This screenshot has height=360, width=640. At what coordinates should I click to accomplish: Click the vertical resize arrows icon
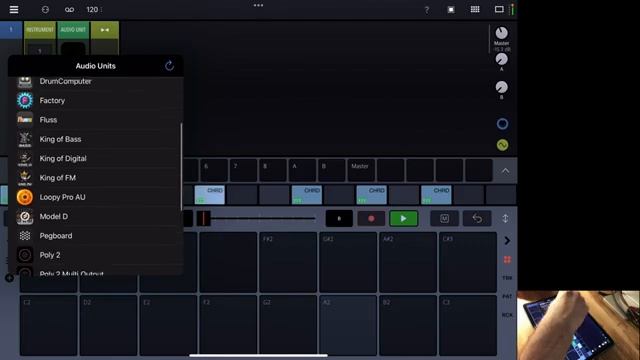click(505, 218)
